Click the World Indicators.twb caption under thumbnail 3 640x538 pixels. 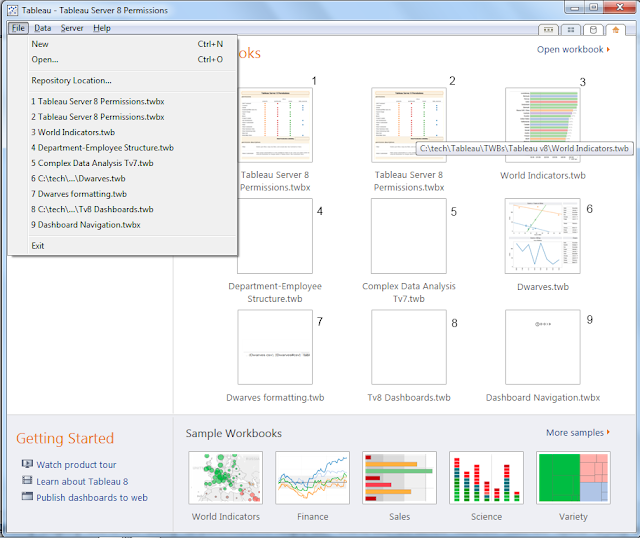coord(542,176)
